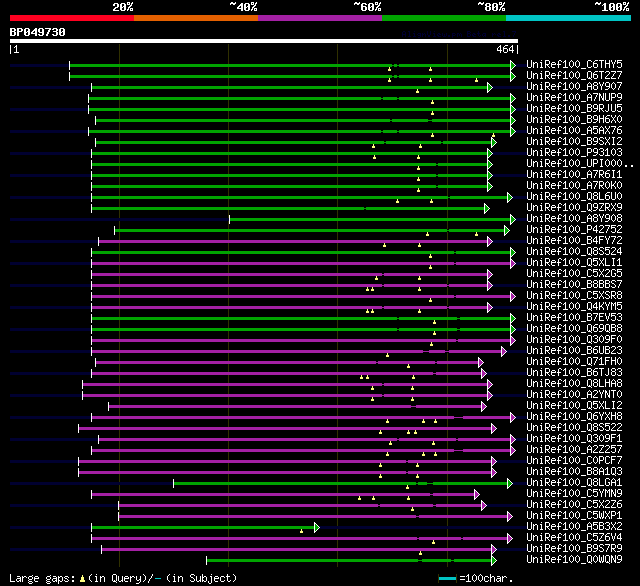Click the cyan 100char scale bar

click(447, 578)
